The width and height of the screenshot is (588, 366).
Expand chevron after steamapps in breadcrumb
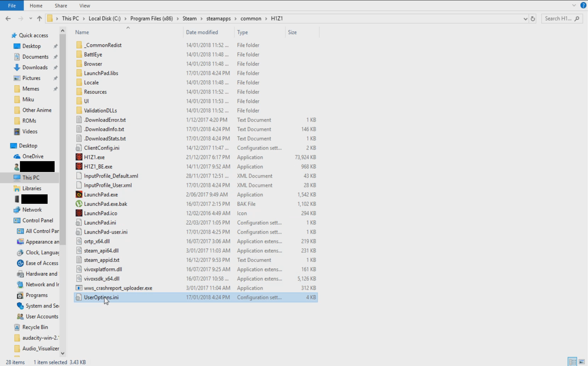[236, 19]
